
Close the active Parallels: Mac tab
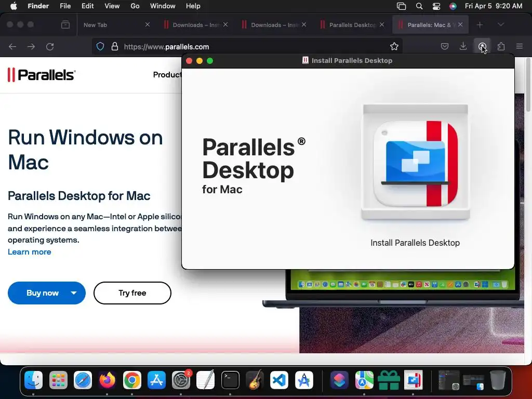tap(460, 24)
